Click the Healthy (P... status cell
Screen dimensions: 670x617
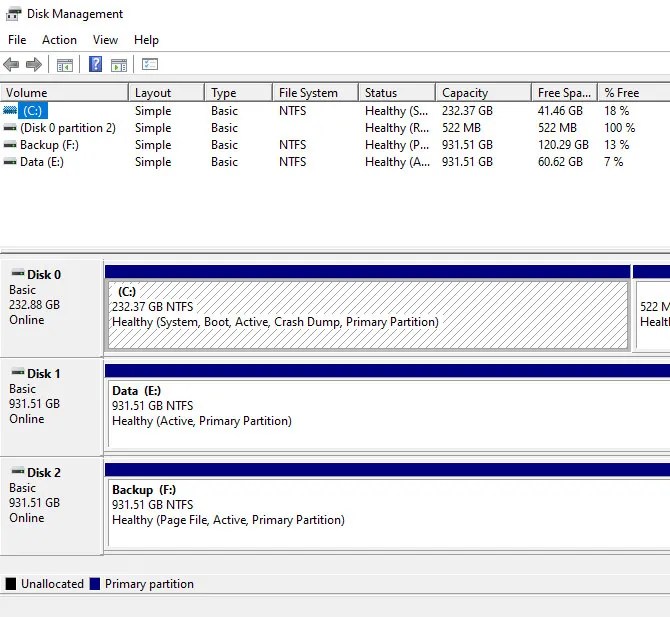(x=397, y=145)
